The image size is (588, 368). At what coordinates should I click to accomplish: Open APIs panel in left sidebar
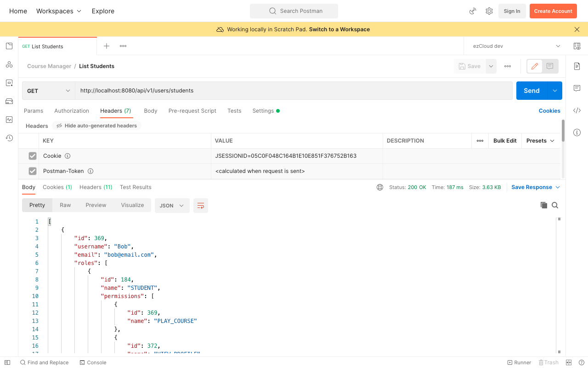(9, 64)
